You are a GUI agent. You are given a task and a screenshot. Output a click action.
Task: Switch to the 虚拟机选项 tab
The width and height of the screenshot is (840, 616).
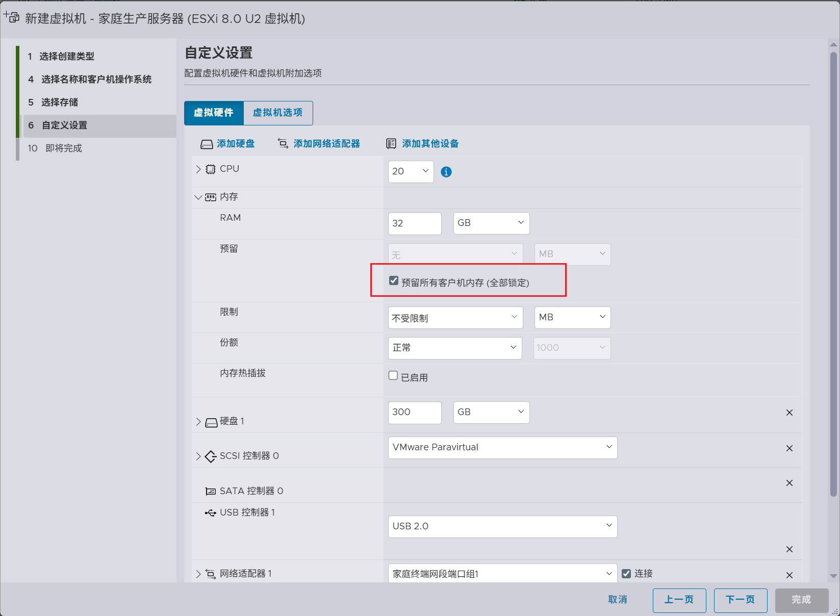click(278, 113)
